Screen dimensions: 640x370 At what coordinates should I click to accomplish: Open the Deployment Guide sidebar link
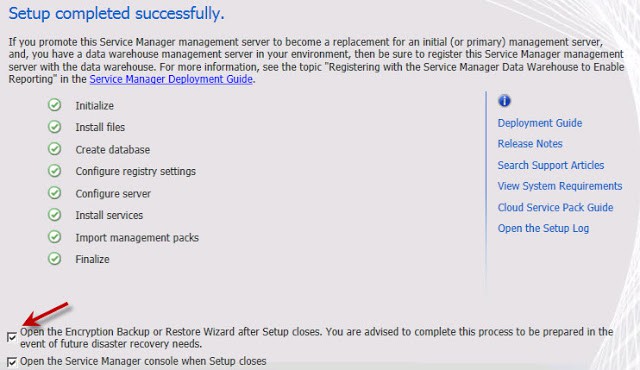(540, 123)
